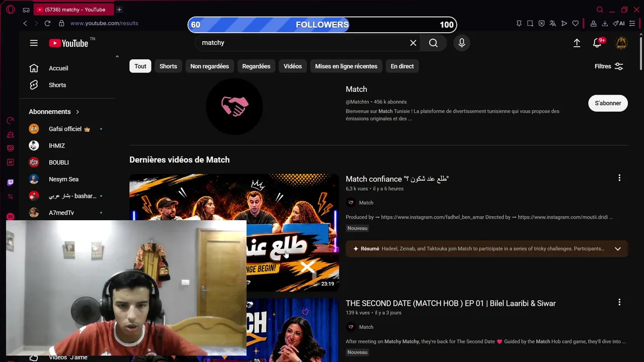Switch to the matchy - YouTube tab
The width and height of the screenshot is (644, 362).
(x=74, y=10)
